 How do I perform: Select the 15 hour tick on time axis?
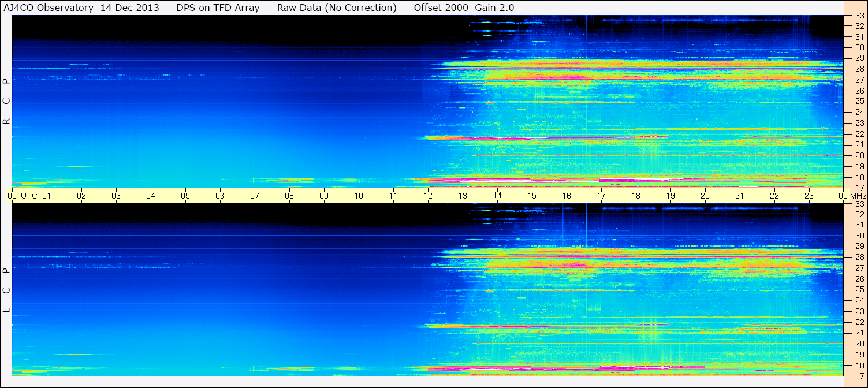click(532, 196)
